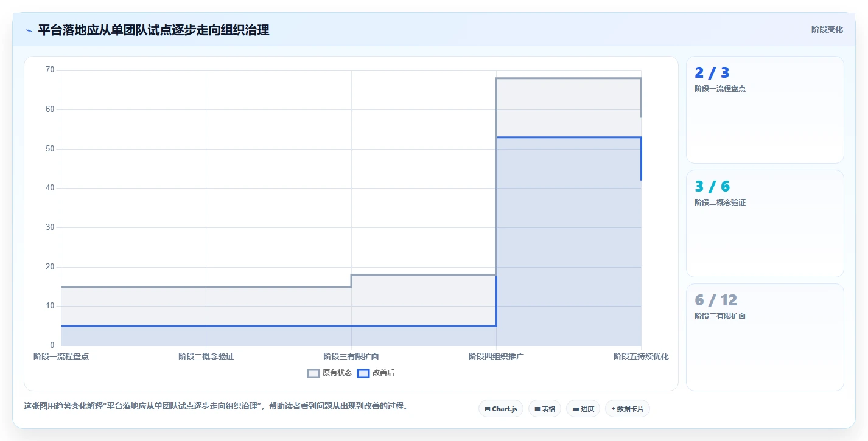Open the 6 / 12 阶段三有限扩面 card
The image size is (868, 441).
(765, 337)
